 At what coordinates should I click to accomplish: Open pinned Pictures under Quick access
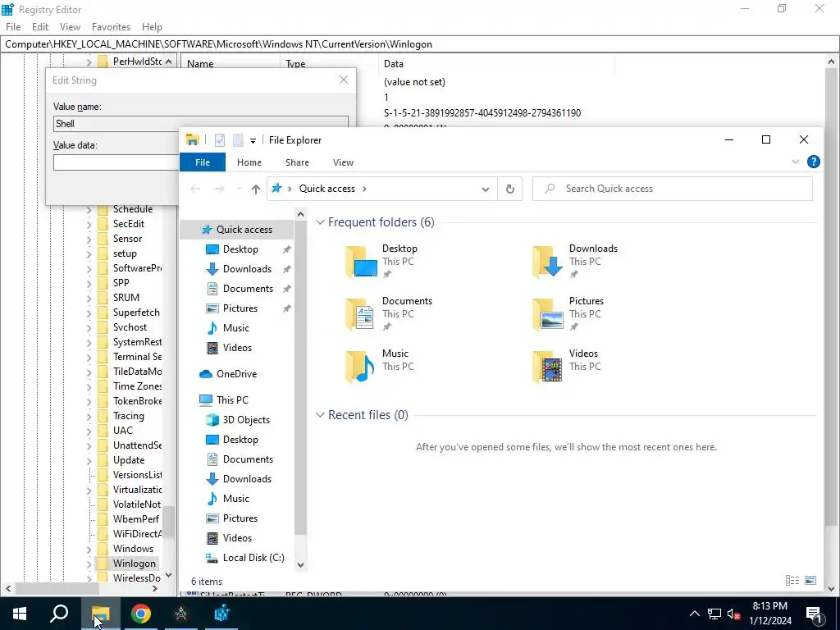coord(240,308)
